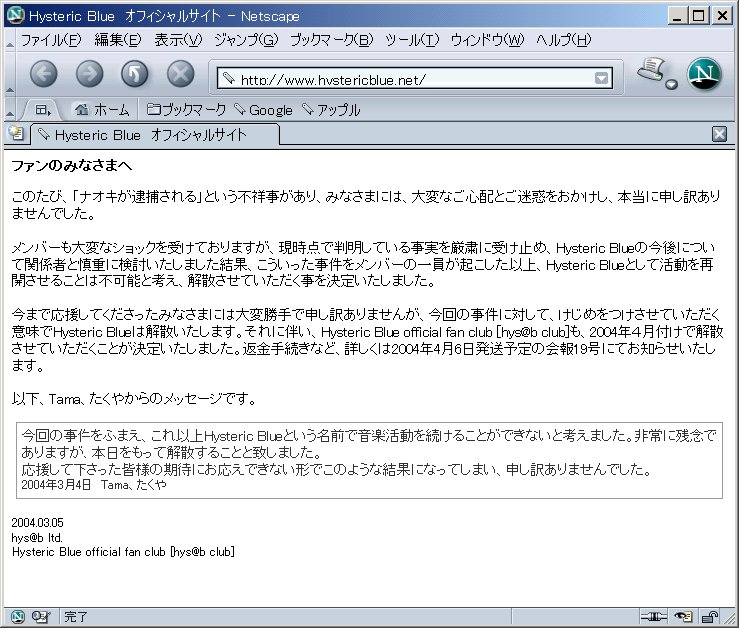The image size is (739, 628).
Task: Click the security padlock icon in status bar
Action: [710, 616]
